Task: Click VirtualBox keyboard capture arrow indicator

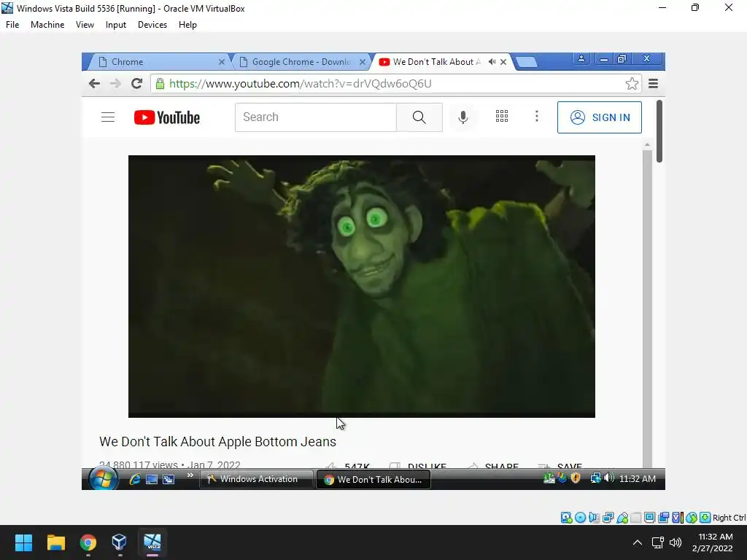Action: [x=705, y=518]
